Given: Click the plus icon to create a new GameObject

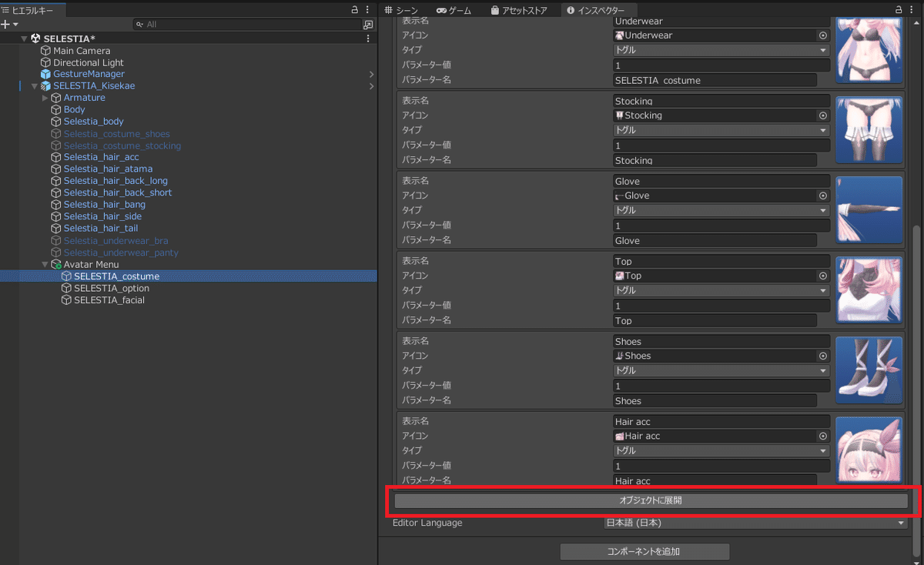Looking at the screenshot, I should [x=6, y=24].
